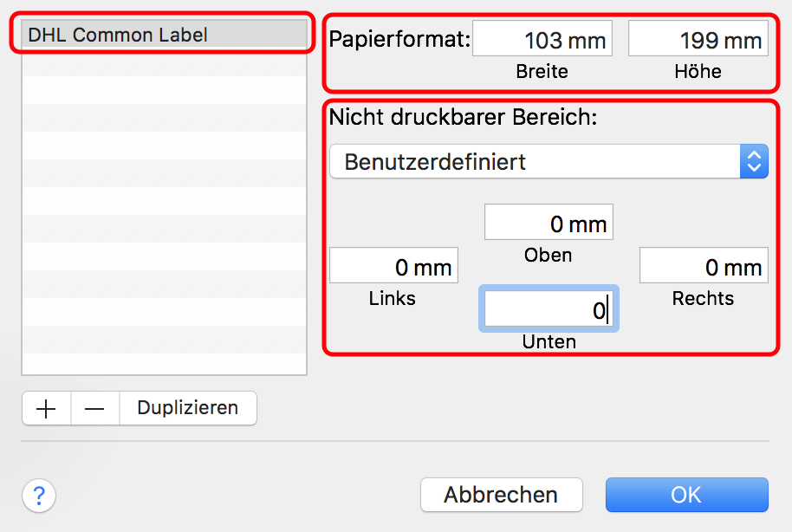
Task: Click the Papierformat label text
Action: [399, 39]
